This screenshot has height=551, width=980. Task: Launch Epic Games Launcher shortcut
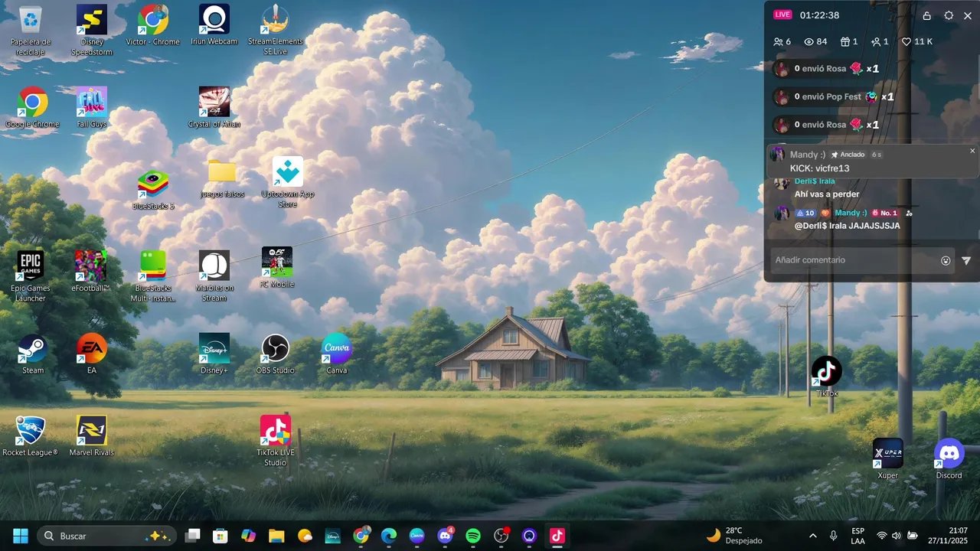(x=31, y=277)
